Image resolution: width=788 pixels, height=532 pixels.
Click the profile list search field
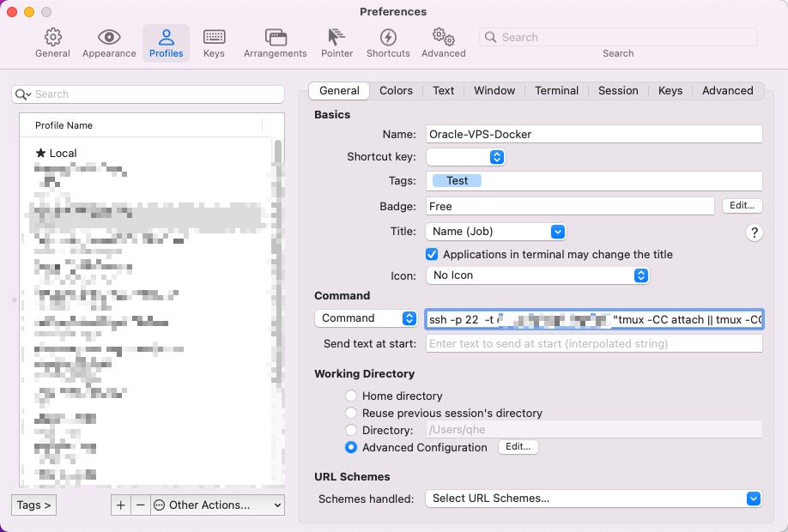click(149, 94)
